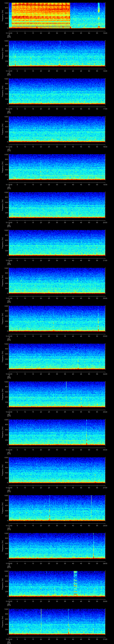Click the spike at 25 seconds in the 10:27 panel

50,507
